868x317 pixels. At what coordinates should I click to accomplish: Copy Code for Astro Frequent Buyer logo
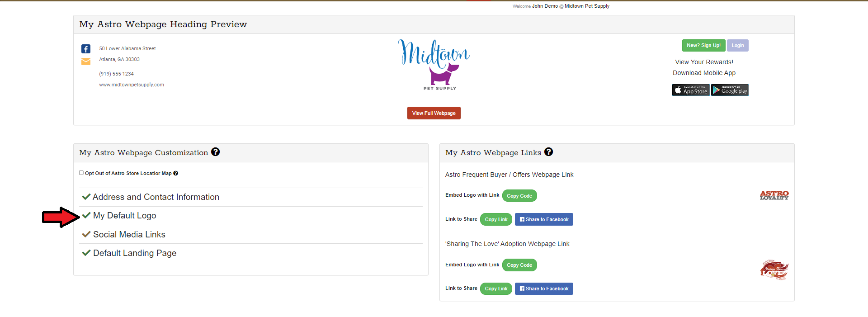point(519,196)
